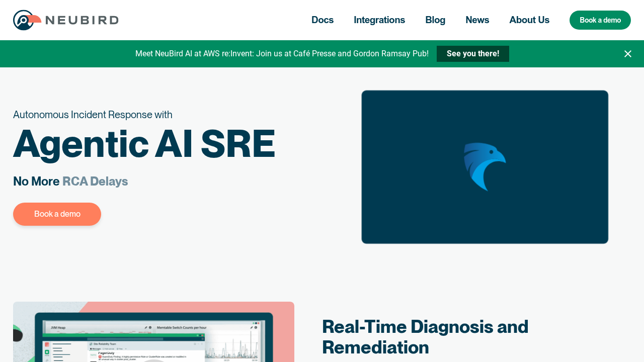Open the About Us page
Screen dimensions: 644x362
[x=529, y=20]
